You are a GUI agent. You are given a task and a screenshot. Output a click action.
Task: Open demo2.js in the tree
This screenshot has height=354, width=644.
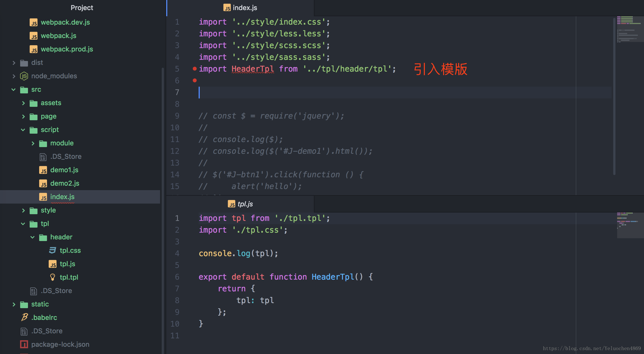click(x=65, y=183)
